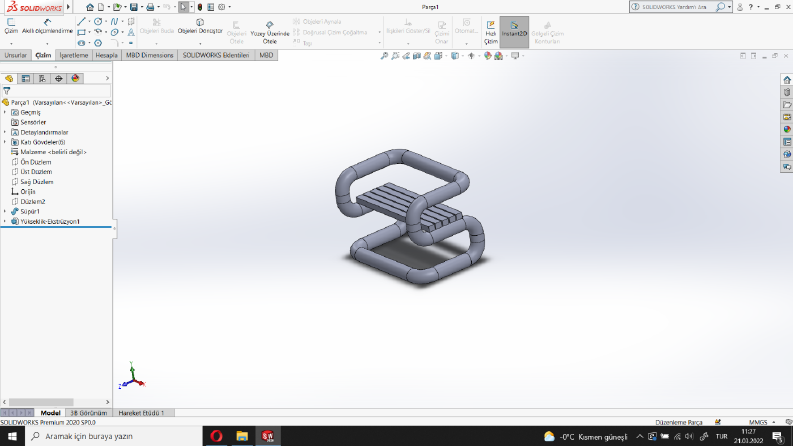The image size is (793, 446).
Task: Switch to the 3B Görünüm bottom tab
Action: [x=89, y=413]
